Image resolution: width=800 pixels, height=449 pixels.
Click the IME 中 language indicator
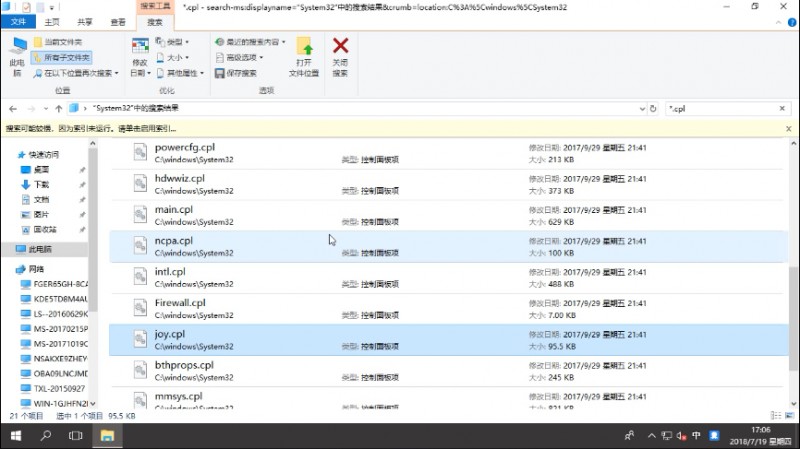[696, 435]
